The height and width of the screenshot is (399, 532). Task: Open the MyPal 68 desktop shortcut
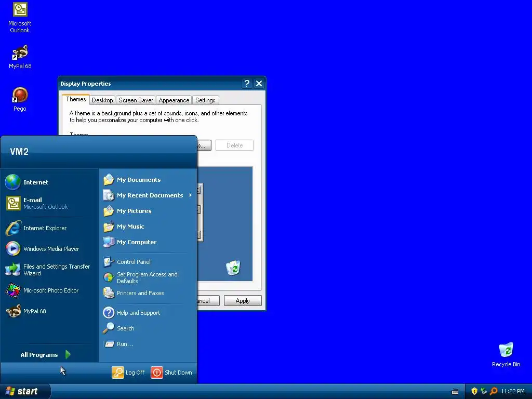pos(20,57)
